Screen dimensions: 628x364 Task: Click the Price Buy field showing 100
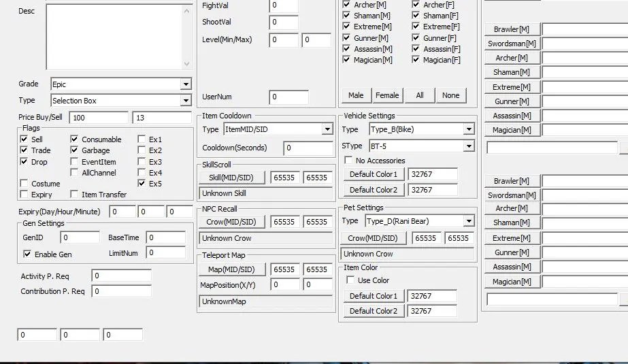[x=99, y=118]
